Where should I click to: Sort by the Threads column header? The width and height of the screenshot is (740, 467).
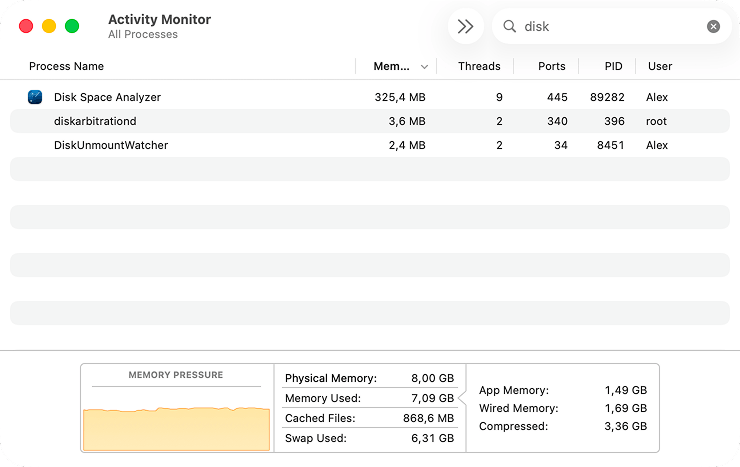tap(479, 66)
